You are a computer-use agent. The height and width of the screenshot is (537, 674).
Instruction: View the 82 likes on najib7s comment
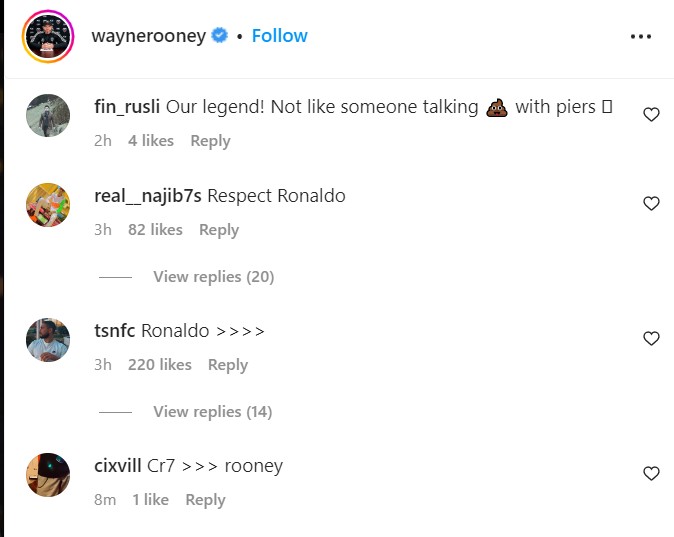click(155, 230)
